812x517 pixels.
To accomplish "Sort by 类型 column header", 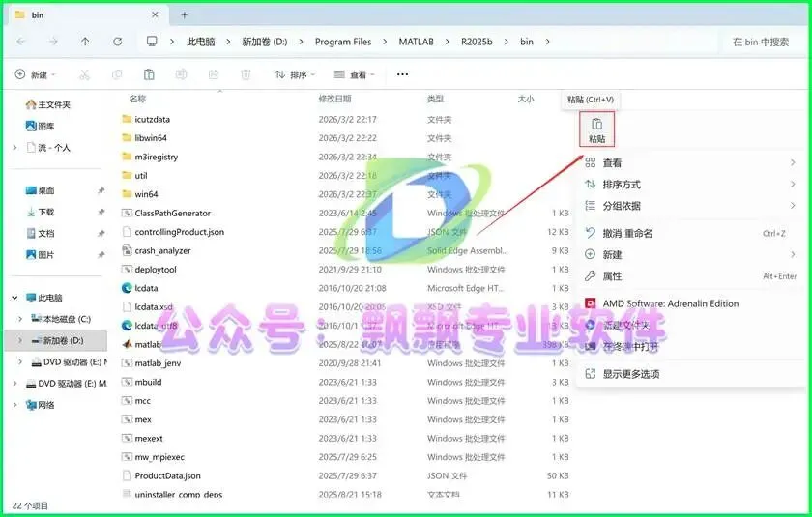I will pyautogui.click(x=435, y=99).
